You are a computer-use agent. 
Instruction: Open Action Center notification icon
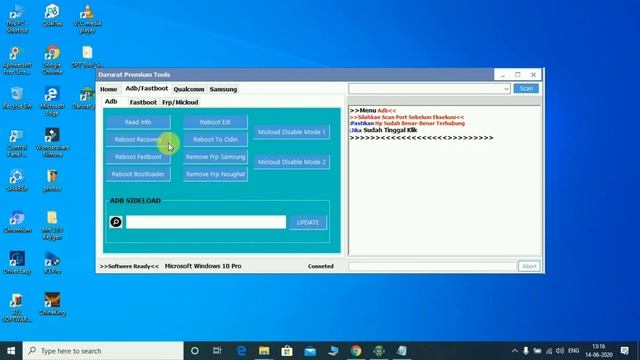624,351
